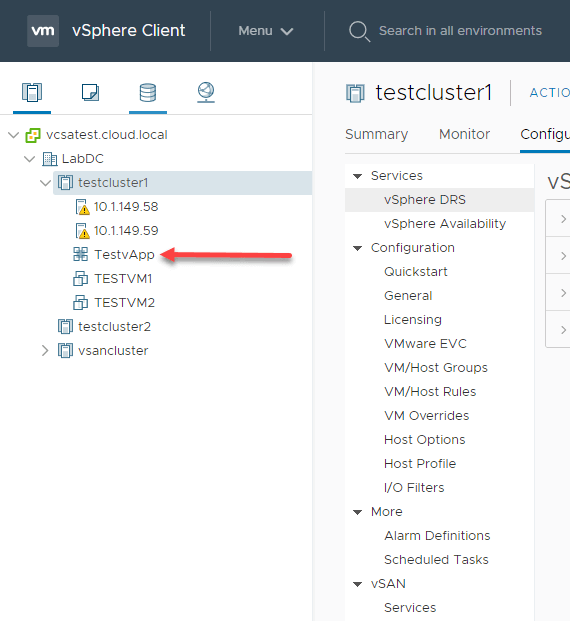The height and width of the screenshot is (621, 570).
Task: Open VM/Host Rules
Action: click(430, 392)
